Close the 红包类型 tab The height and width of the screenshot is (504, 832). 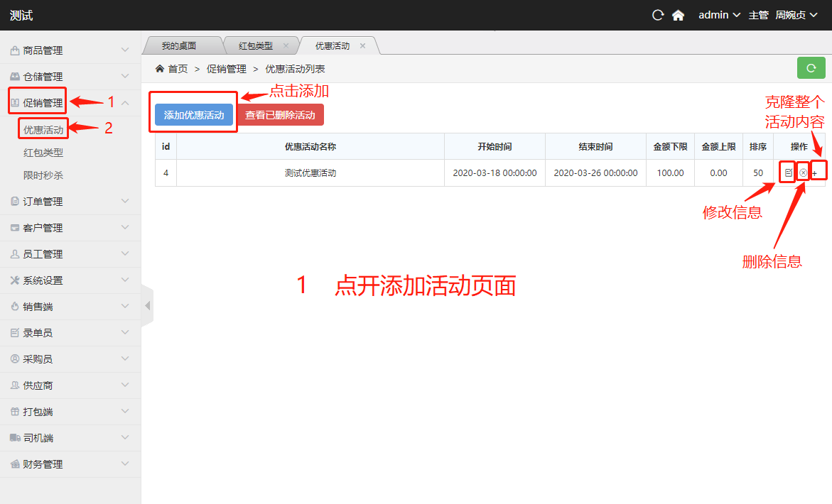coord(286,45)
